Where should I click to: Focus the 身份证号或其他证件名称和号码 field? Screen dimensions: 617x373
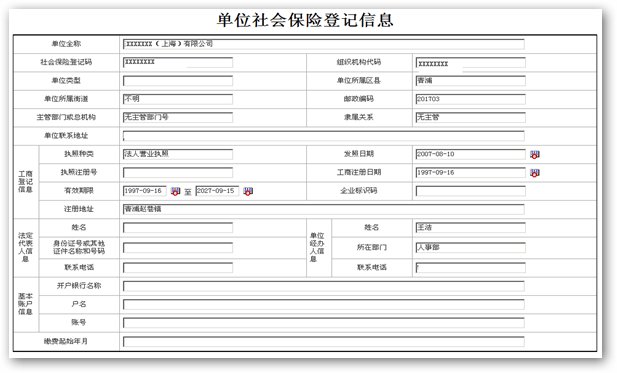pyautogui.click(x=178, y=247)
